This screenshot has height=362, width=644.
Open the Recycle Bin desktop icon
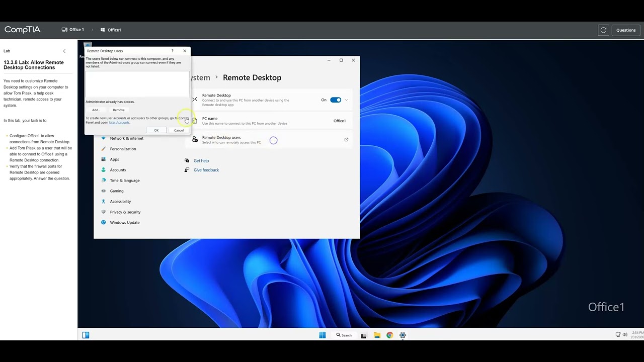(88, 45)
